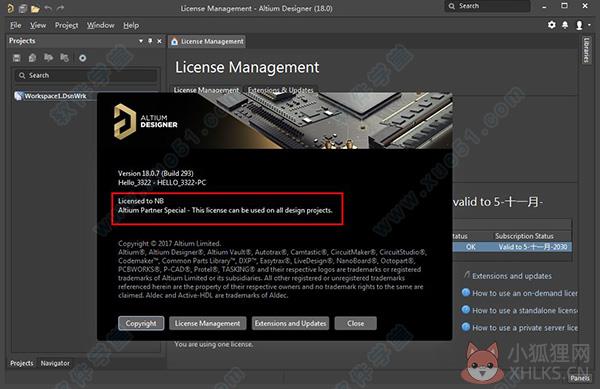This screenshot has width=600, height=389.
Task: Open Projects panel options gear icon
Action: point(82,58)
